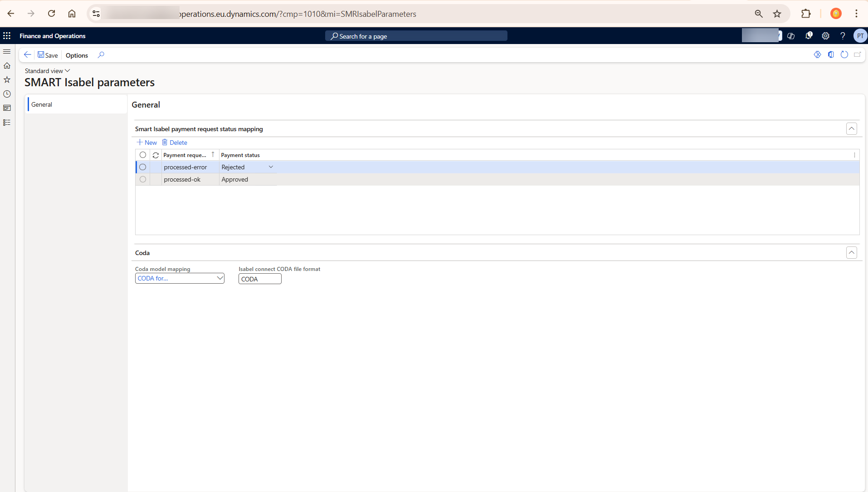
Task: Add a New mapping row
Action: click(147, 143)
